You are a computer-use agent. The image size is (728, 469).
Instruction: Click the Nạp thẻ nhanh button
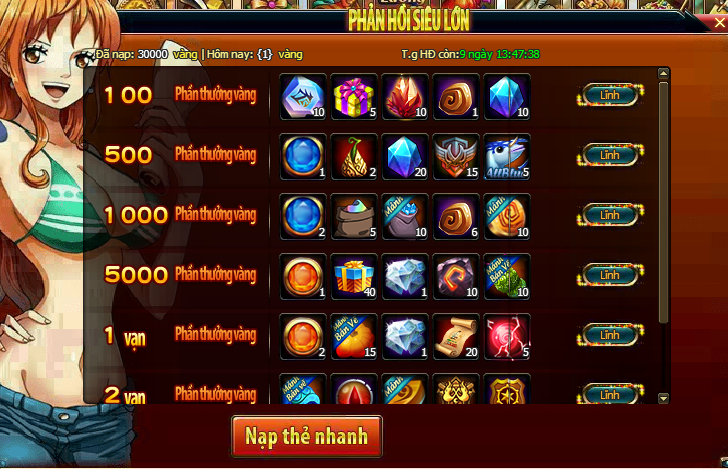307,436
